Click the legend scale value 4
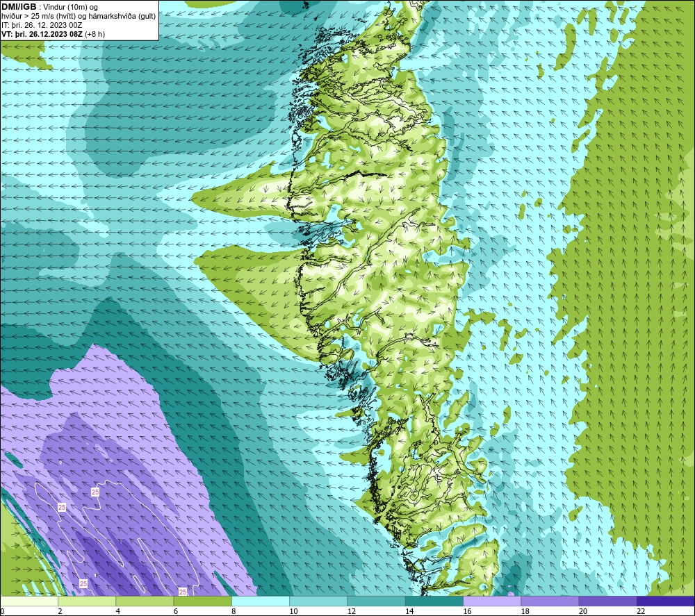Viewport: 695px width, 616px height. (x=118, y=611)
